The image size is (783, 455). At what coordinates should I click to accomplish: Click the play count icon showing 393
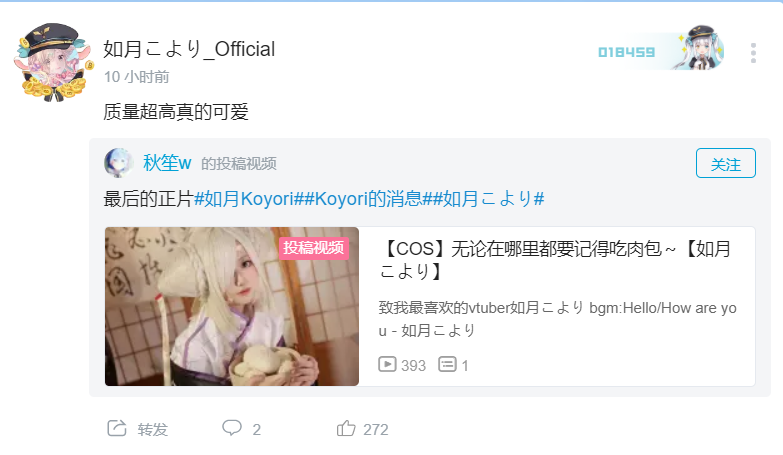coord(388,364)
